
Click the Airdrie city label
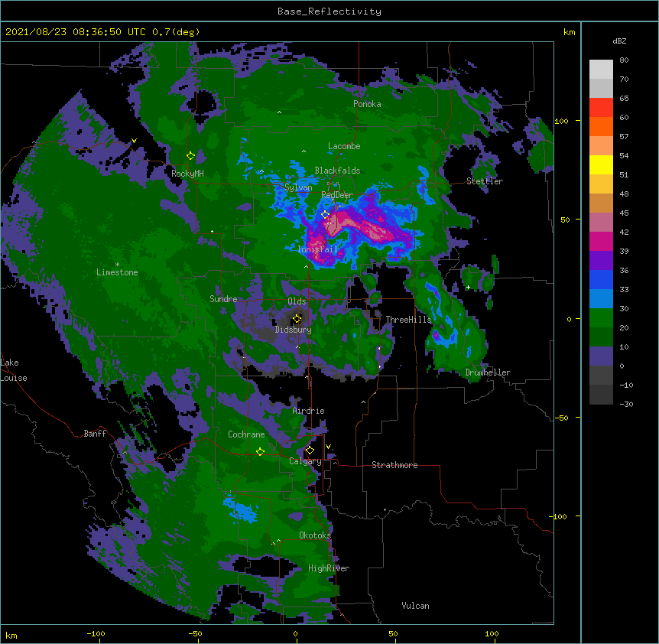pyautogui.click(x=309, y=411)
